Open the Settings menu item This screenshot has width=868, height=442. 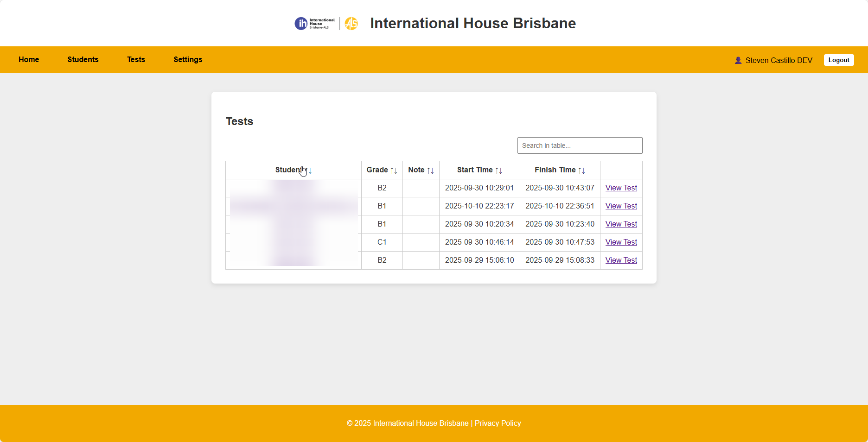point(188,59)
